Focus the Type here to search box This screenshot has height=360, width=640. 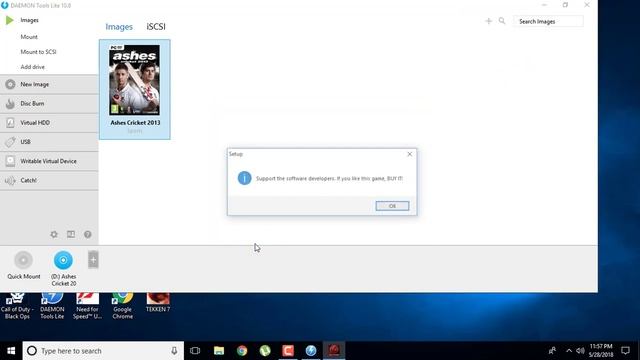[x=103, y=351]
